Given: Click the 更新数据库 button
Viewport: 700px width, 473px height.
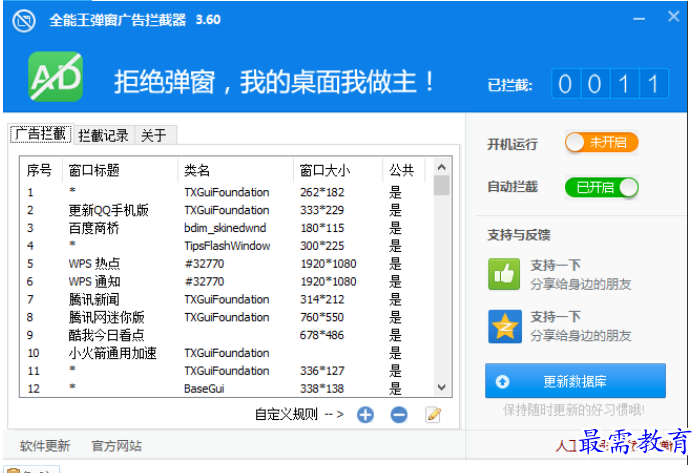Looking at the screenshot, I should 575,381.
